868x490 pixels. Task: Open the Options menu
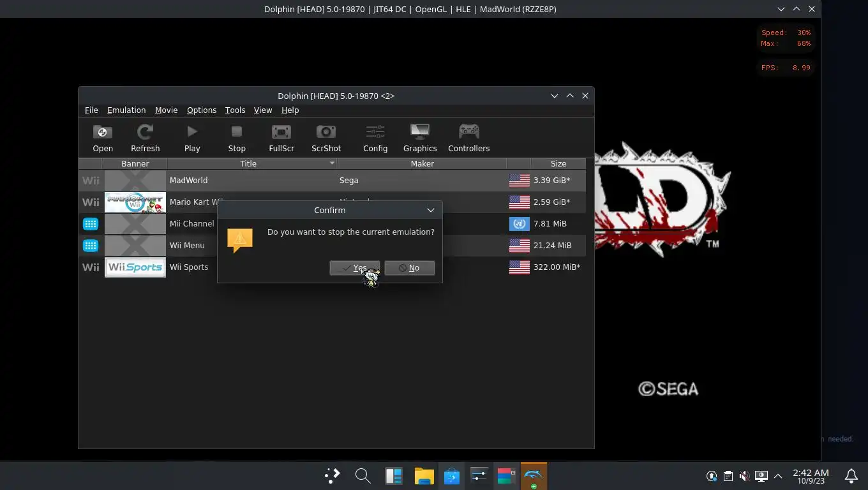point(202,110)
